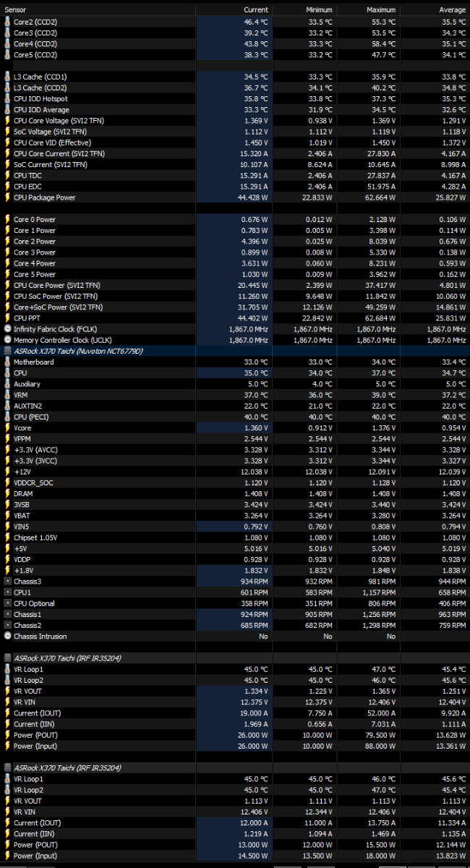
Task: Click the L3 Cache (CCD2) thermometer icon
Action: [x=8, y=88]
